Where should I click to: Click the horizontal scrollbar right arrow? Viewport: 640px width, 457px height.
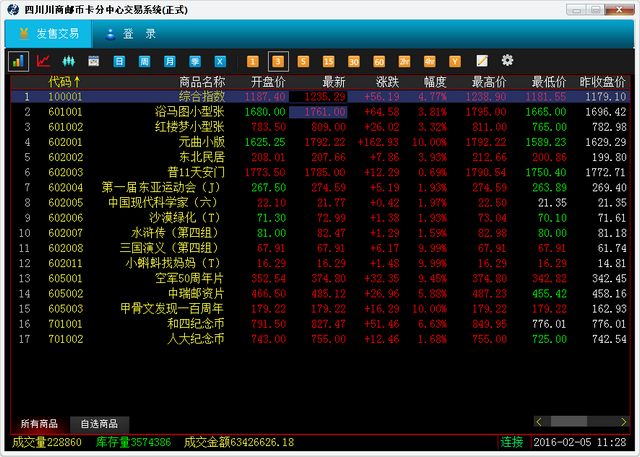coord(624,422)
